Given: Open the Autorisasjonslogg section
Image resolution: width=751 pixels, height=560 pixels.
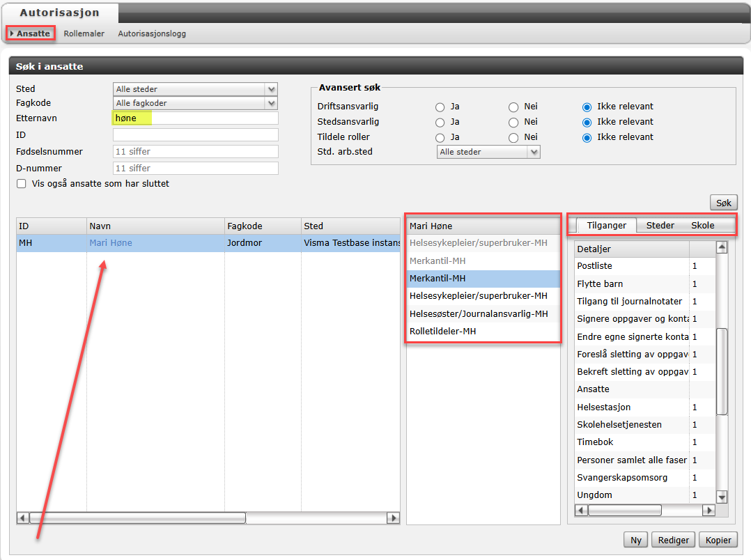Looking at the screenshot, I should [152, 33].
